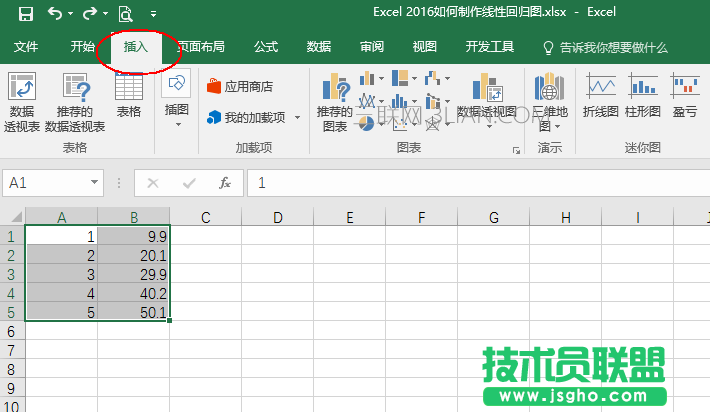
Task: Select row 6 header
Action: point(12,331)
